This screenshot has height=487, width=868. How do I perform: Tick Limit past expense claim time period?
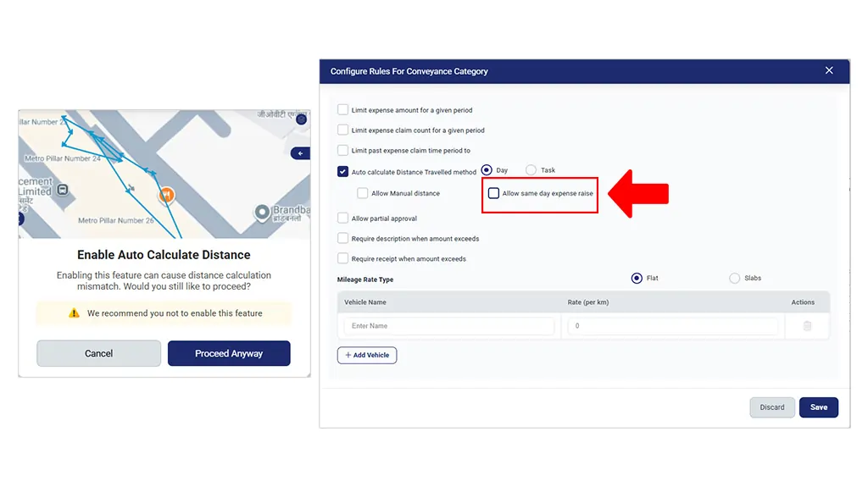click(342, 150)
